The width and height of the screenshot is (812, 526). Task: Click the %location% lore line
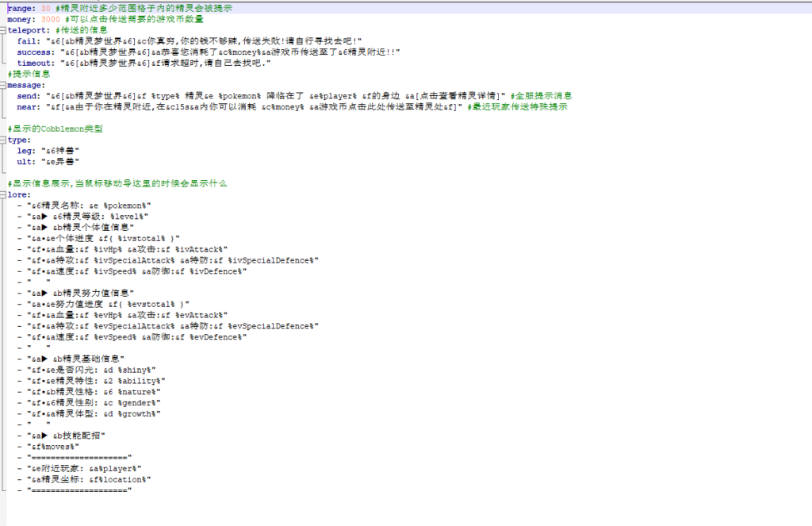click(x=89, y=479)
